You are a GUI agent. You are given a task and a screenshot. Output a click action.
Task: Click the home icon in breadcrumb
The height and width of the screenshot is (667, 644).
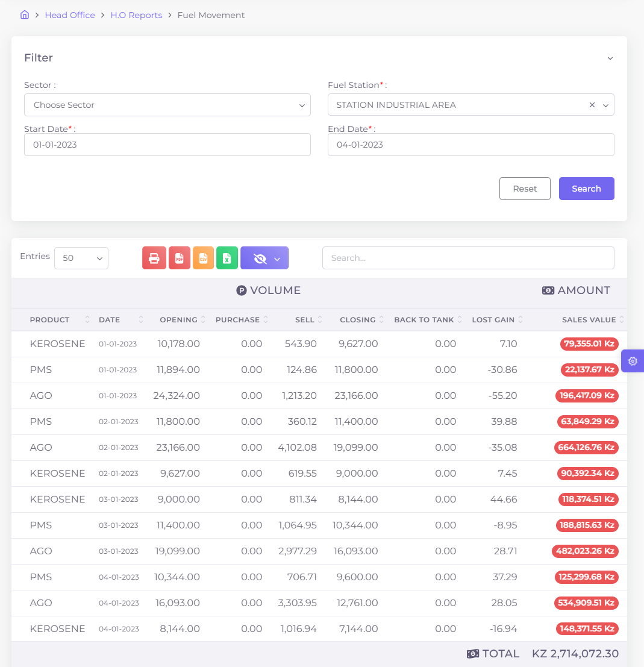tap(25, 15)
